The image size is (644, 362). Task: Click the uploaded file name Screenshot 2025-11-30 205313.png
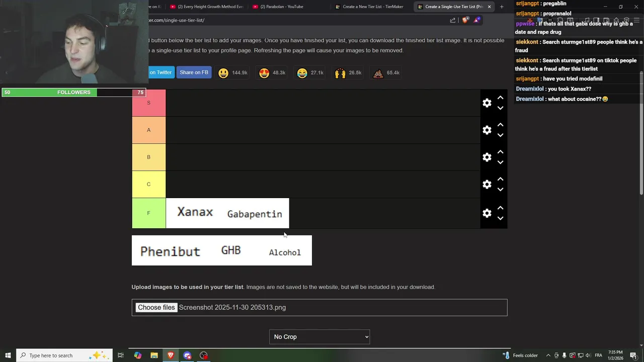pyautogui.click(x=232, y=308)
